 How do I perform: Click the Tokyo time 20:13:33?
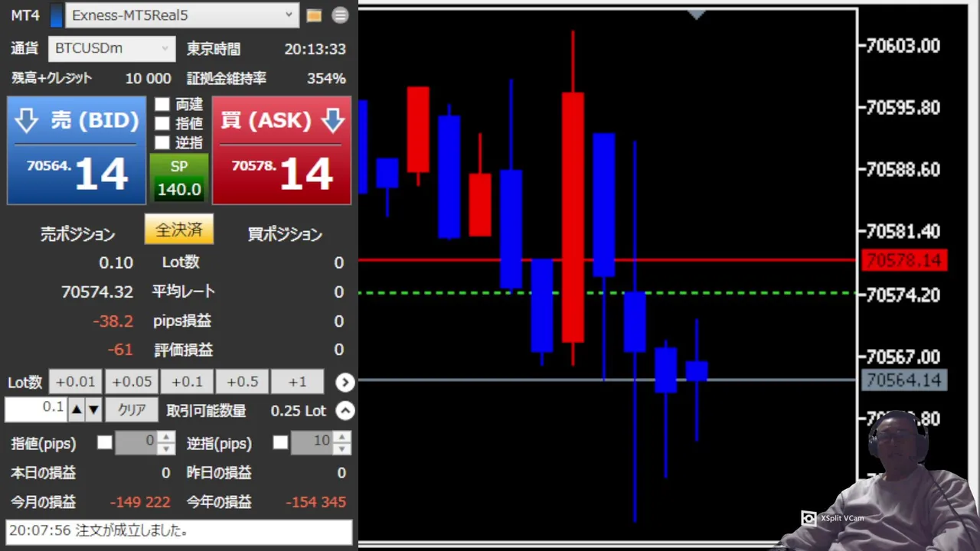[x=315, y=49]
